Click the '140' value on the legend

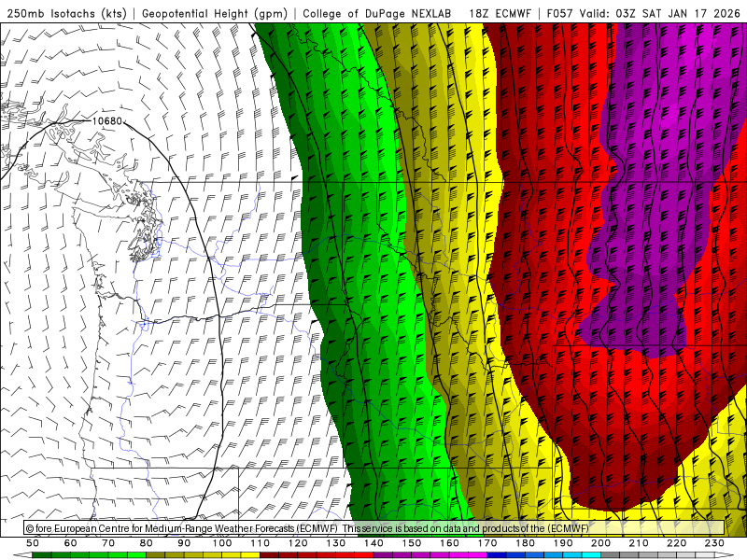pos(374,543)
